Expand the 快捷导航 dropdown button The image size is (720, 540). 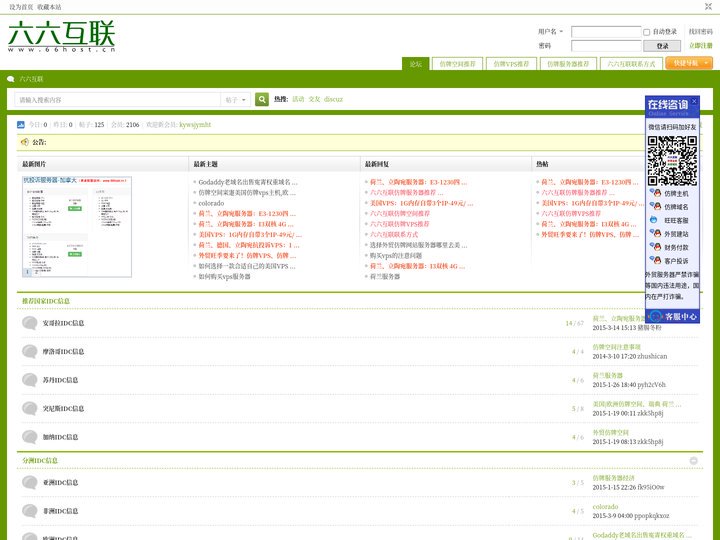(689, 63)
